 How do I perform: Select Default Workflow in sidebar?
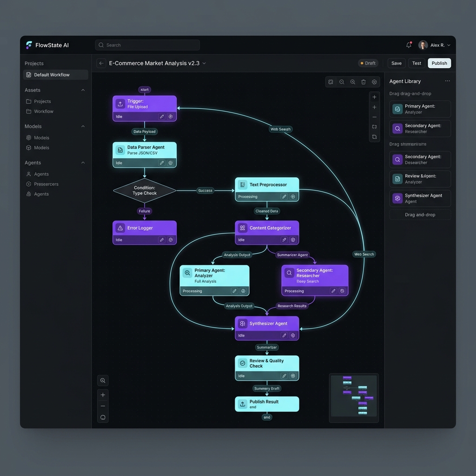coord(56,75)
